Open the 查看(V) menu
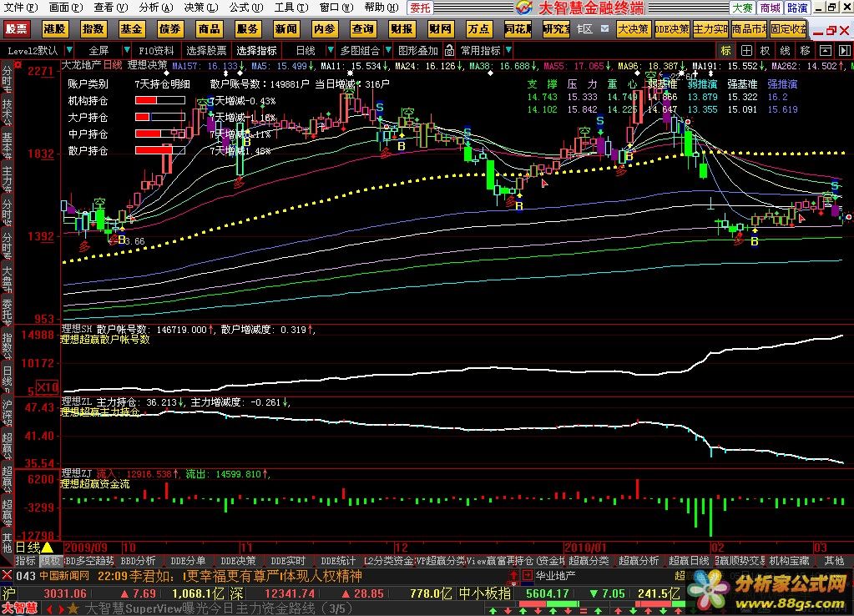This screenshot has height=616, width=854. pos(111,7)
